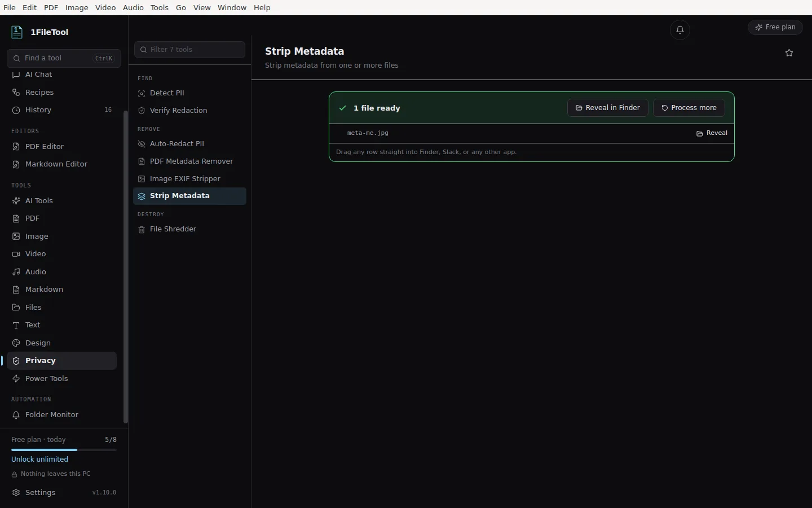Image resolution: width=812 pixels, height=508 pixels.
Task: Click the History count '16'
Action: (108, 110)
